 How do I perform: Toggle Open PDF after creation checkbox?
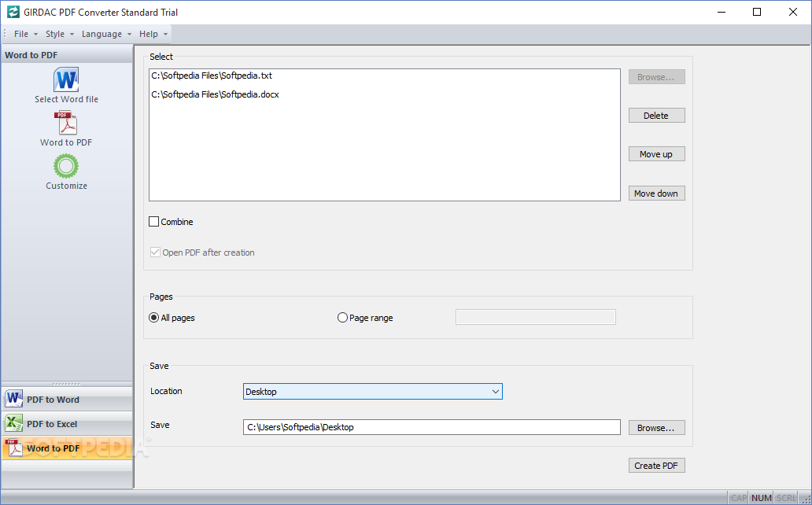click(x=155, y=252)
